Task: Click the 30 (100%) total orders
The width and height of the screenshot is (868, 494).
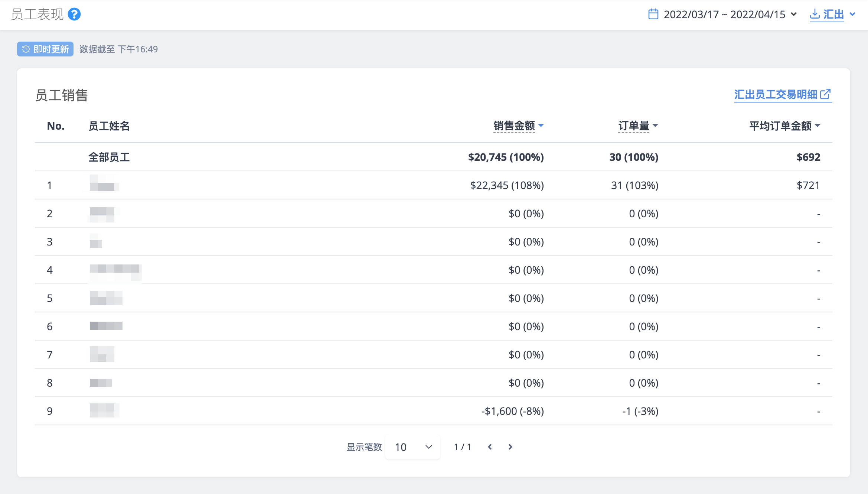Action: pyautogui.click(x=634, y=157)
